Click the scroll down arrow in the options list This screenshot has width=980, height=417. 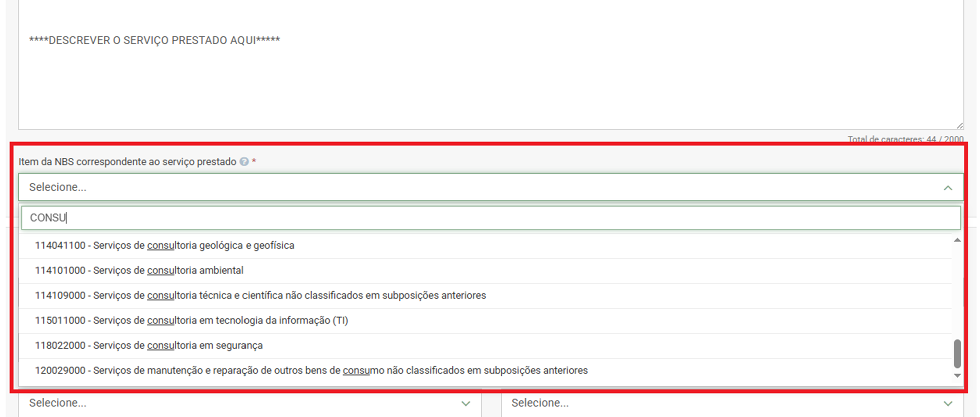coord(957,375)
